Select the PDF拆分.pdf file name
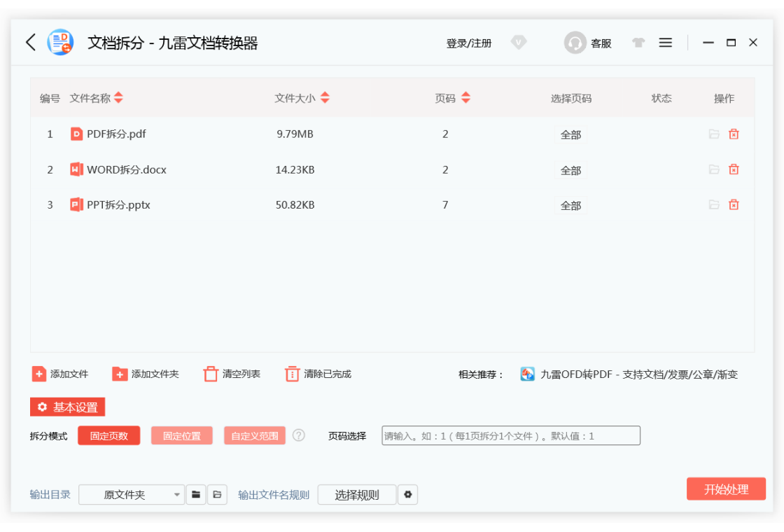The width and height of the screenshot is (784, 532). pyautogui.click(x=116, y=134)
